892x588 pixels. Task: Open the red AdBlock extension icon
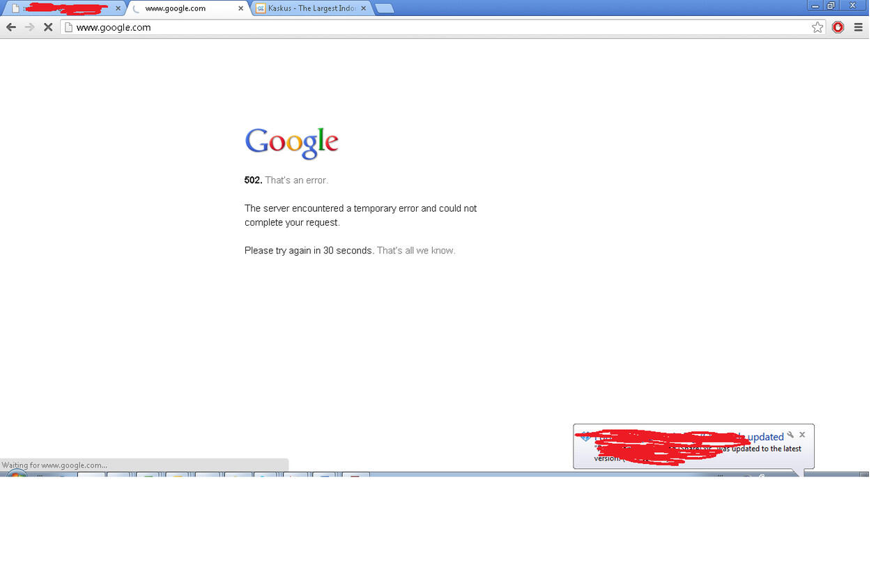pyautogui.click(x=838, y=27)
